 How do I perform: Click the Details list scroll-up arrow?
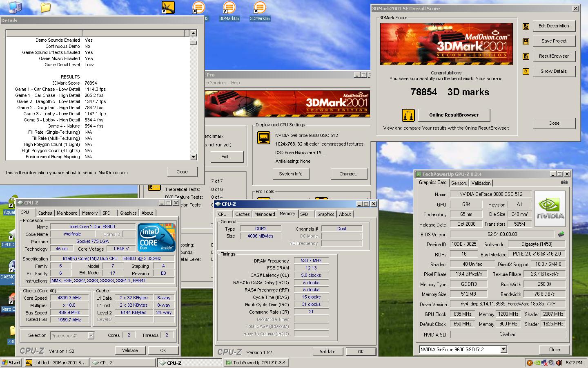pyautogui.click(x=194, y=33)
